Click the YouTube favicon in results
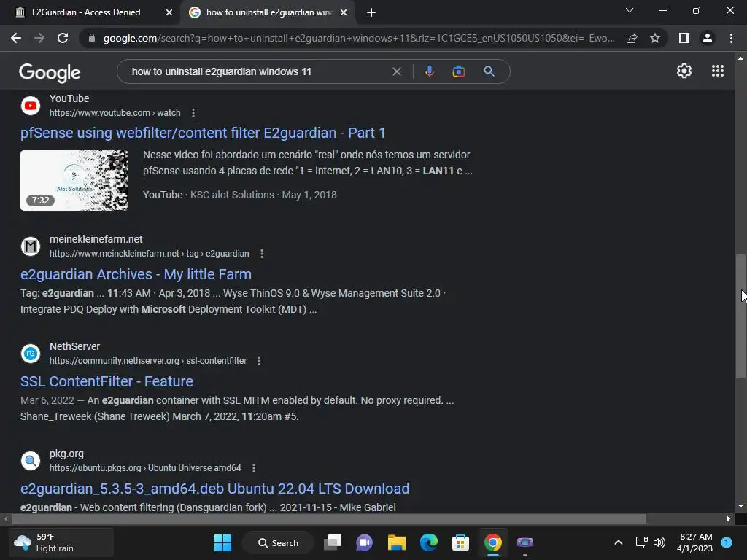Image resolution: width=747 pixels, height=560 pixels. pyautogui.click(x=31, y=106)
